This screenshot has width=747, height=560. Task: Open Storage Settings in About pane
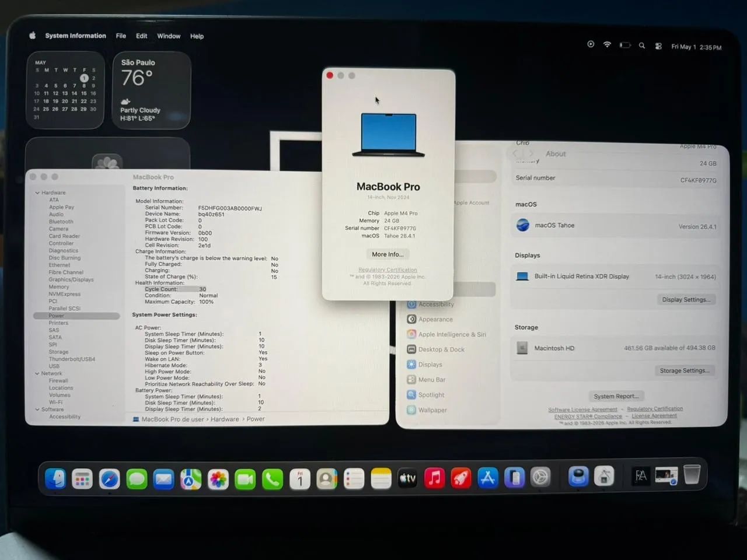click(685, 370)
